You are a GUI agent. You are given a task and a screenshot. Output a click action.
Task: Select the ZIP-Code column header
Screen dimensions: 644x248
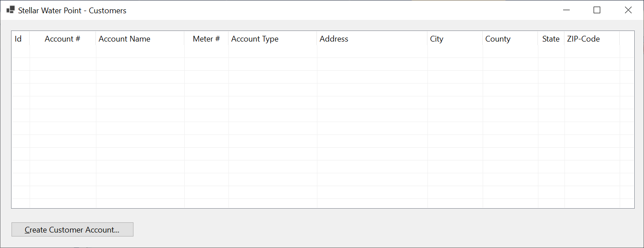[592, 39]
